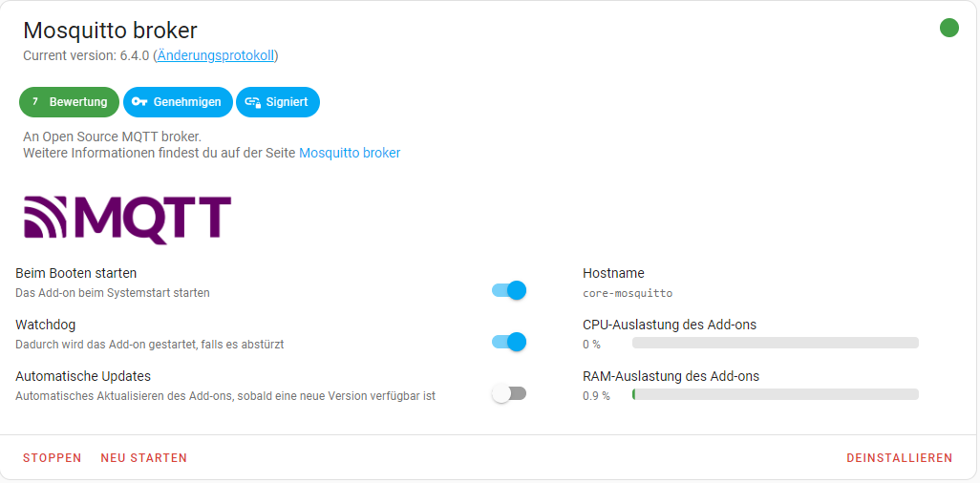
Task: Click the DEINSTALLIEREN button
Action: click(899, 458)
